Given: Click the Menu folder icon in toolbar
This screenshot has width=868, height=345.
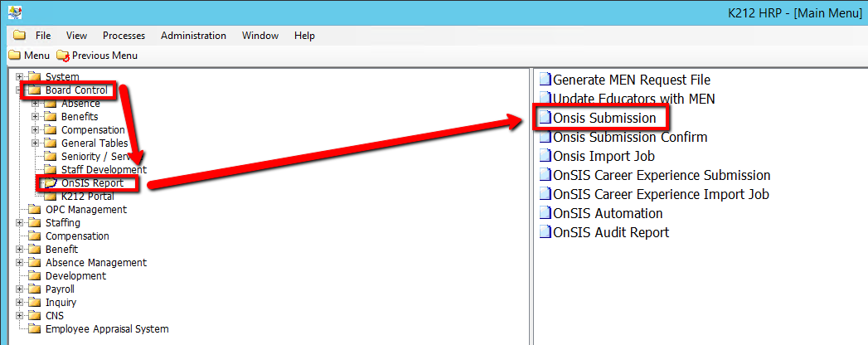Looking at the screenshot, I should tap(14, 56).
